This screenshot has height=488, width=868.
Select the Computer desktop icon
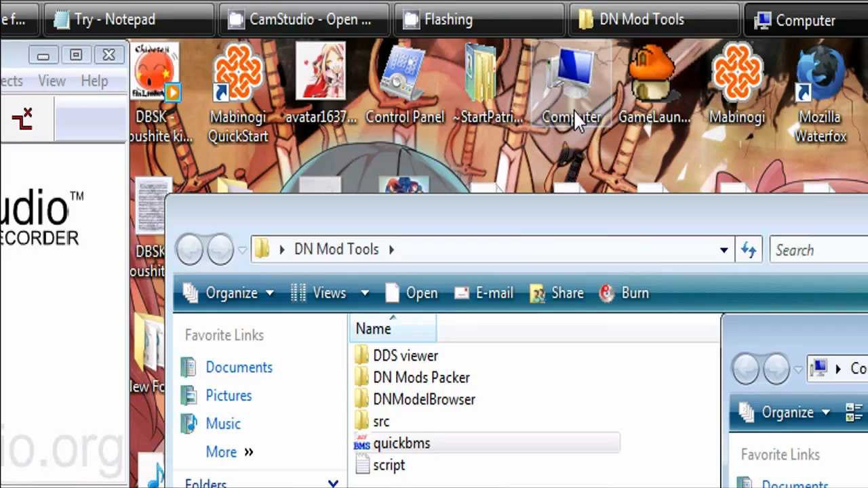[x=572, y=84]
